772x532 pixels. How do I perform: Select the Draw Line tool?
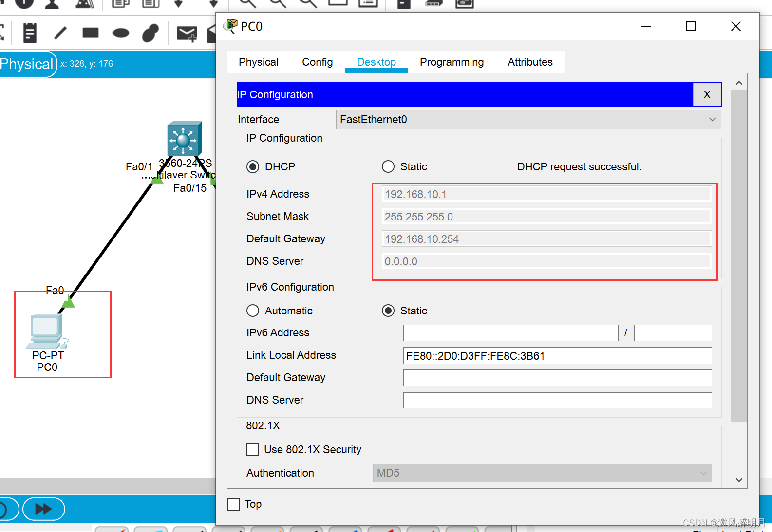pyautogui.click(x=60, y=33)
